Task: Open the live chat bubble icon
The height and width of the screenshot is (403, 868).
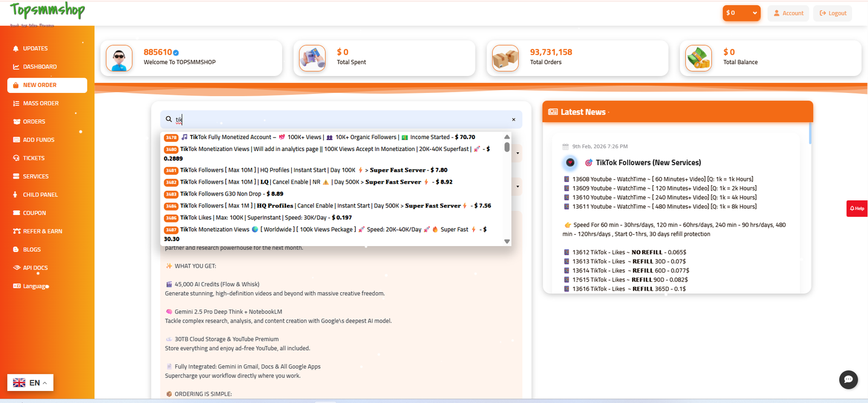Action: (x=848, y=380)
